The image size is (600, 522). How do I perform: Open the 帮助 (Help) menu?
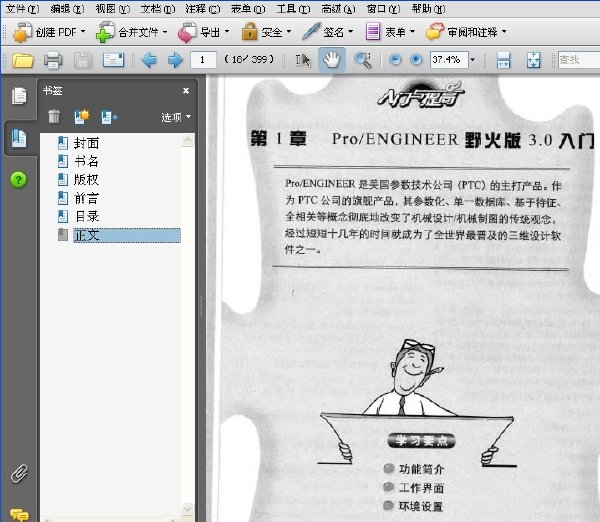428,8
